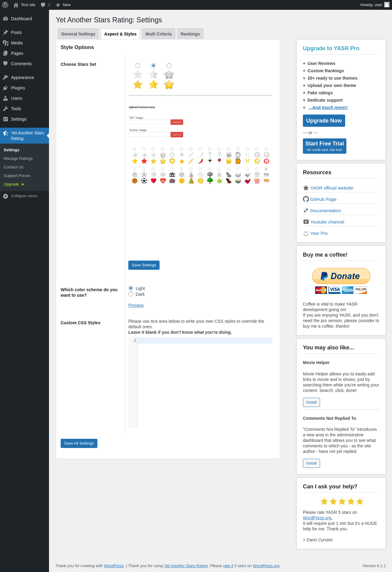
Task: Click the camera icon set
Action: click(172, 181)
